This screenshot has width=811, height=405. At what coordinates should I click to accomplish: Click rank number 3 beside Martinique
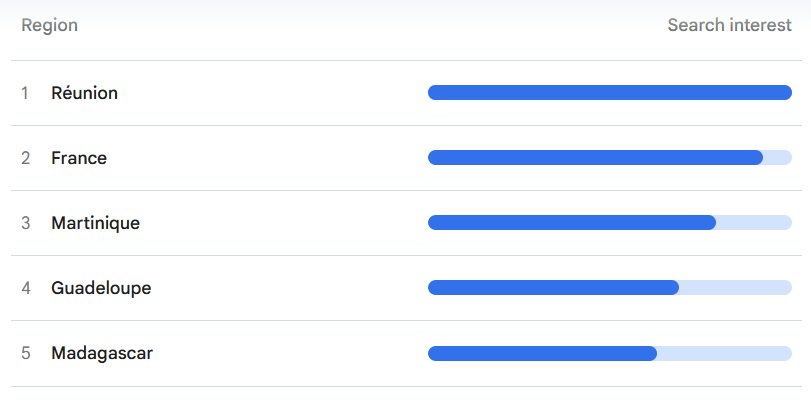(25, 223)
